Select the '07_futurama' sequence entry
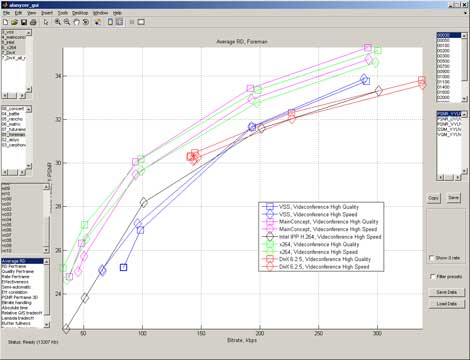 [14, 129]
